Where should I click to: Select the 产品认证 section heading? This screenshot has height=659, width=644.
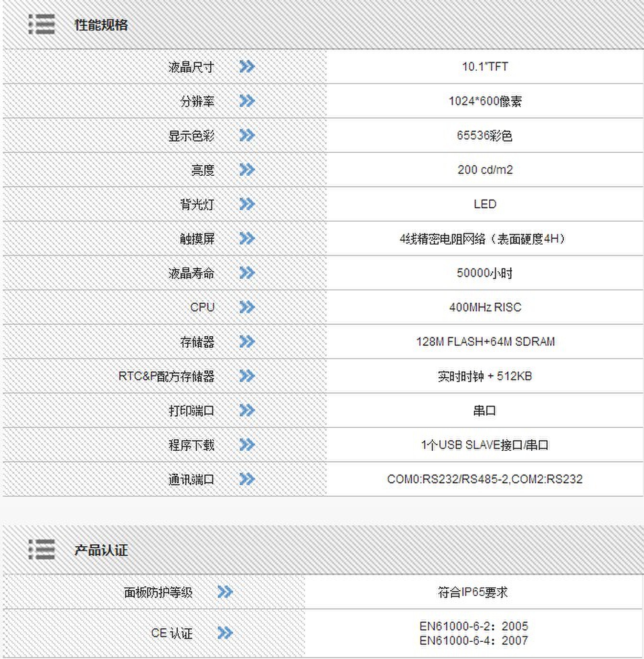(x=101, y=550)
